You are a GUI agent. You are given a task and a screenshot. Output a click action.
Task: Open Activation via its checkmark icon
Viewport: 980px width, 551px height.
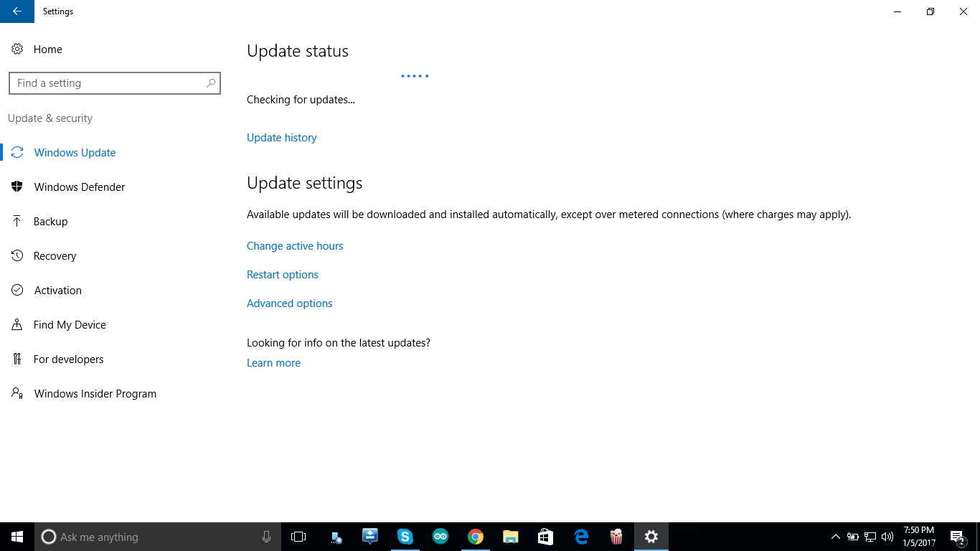(x=17, y=290)
